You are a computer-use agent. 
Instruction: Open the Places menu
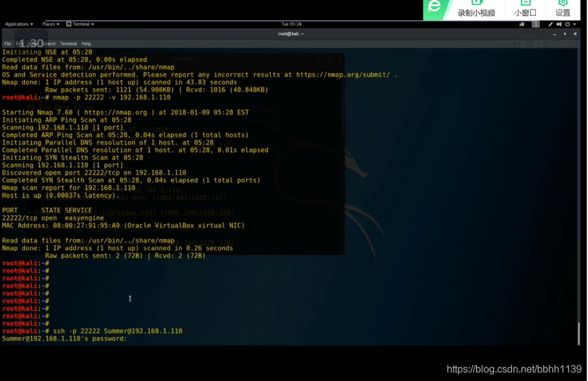(50, 24)
